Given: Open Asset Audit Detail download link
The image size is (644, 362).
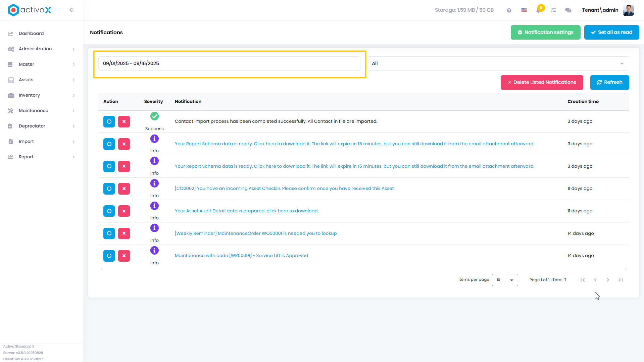Looking at the screenshot, I should coord(247,211).
